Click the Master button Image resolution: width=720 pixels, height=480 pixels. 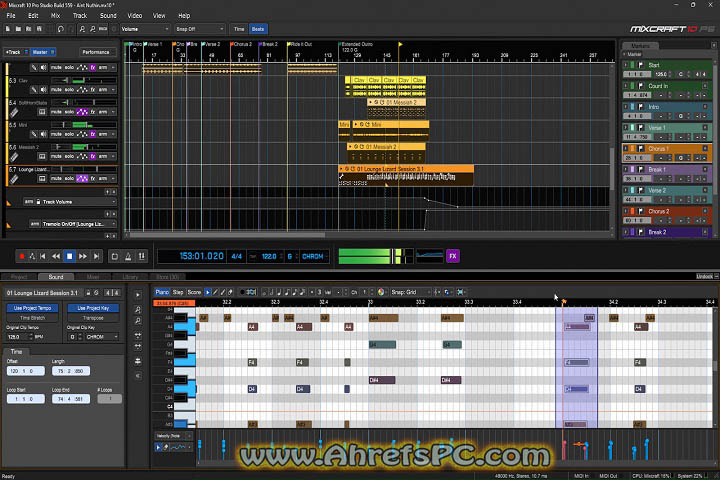[x=43, y=52]
